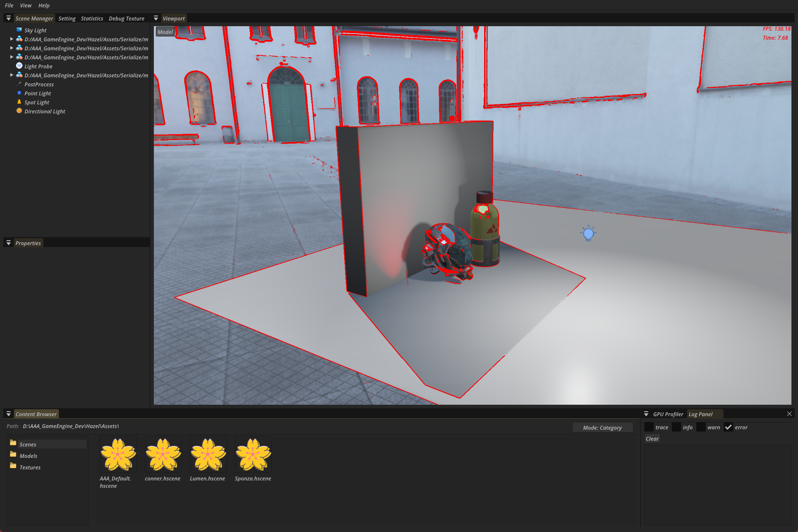Expand the first model tree node

pyautogui.click(x=11, y=39)
